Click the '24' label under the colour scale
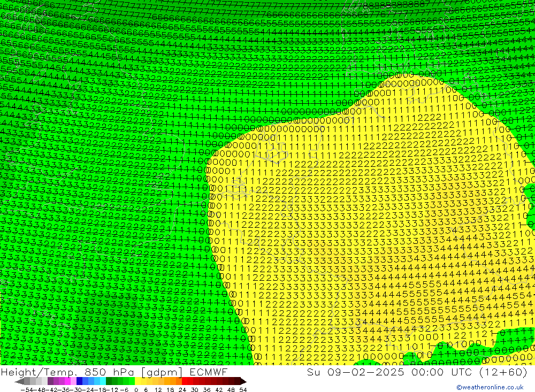 point(182,390)
